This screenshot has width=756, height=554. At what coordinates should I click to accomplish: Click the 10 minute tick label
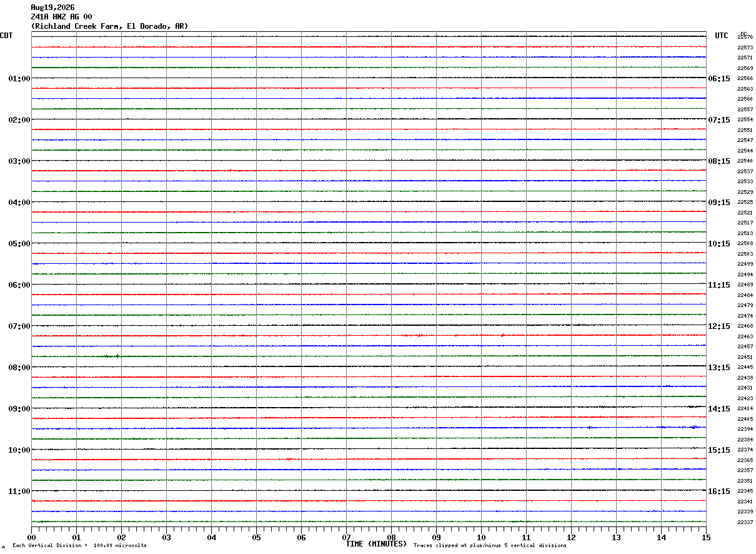[481, 537]
